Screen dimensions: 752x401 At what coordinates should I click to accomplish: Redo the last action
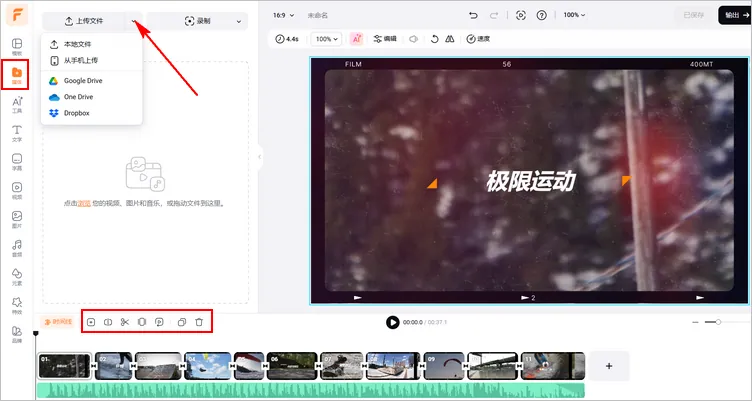point(494,15)
